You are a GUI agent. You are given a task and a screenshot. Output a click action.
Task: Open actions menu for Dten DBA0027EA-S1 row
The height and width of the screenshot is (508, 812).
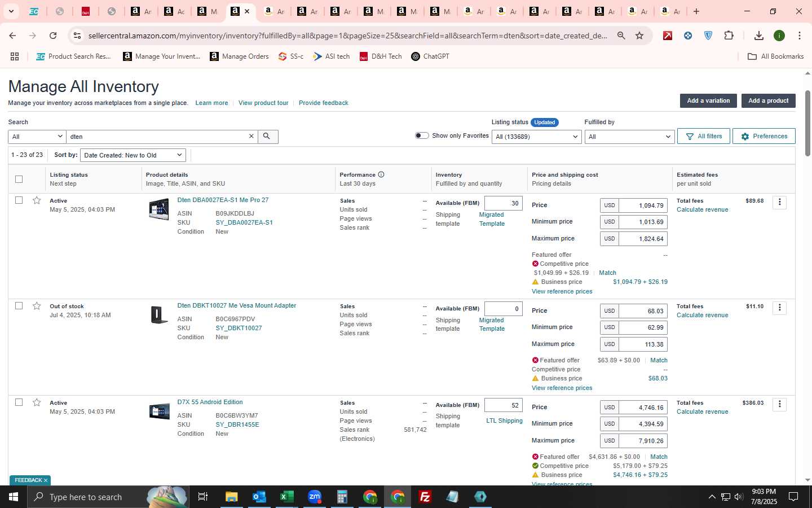(x=779, y=202)
